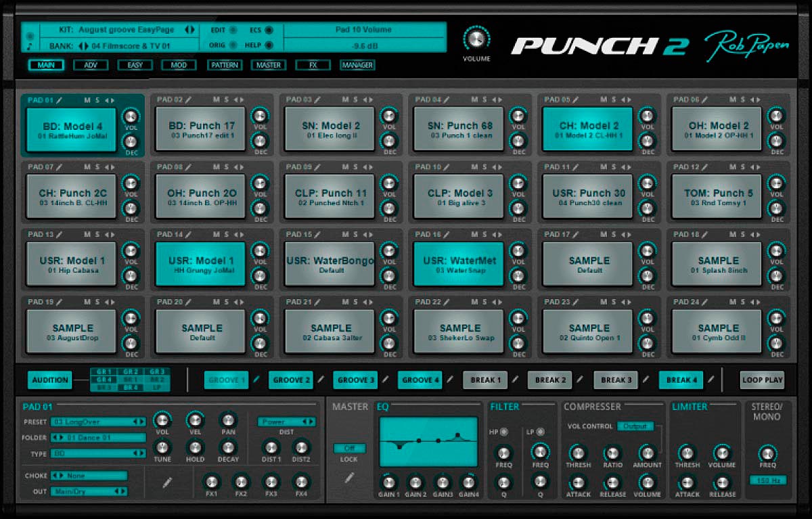The width and height of the screenshot is (812, 519).
Task: Open the pencil editor beside PAD 20
Action: (x=189, y=302)
